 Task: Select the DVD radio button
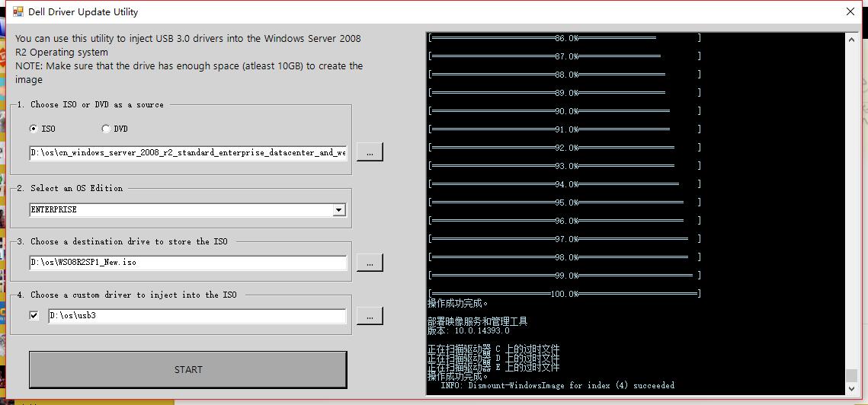106,129
